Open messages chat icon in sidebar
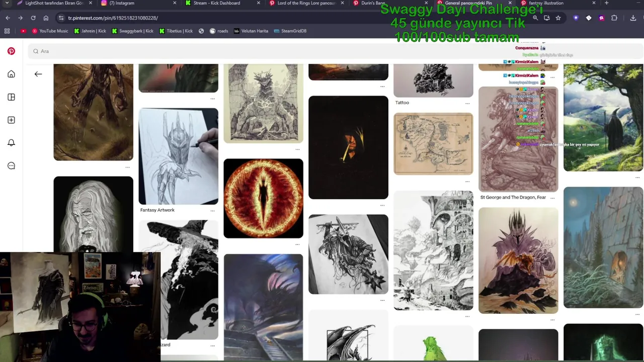The width and height of the screenshot is (644, 362). pyautogui.click(x=11, y=166)
